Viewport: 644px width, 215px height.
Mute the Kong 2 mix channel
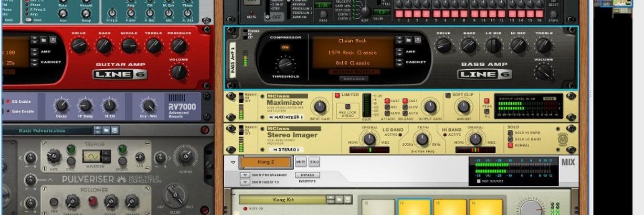click(300, 162)
